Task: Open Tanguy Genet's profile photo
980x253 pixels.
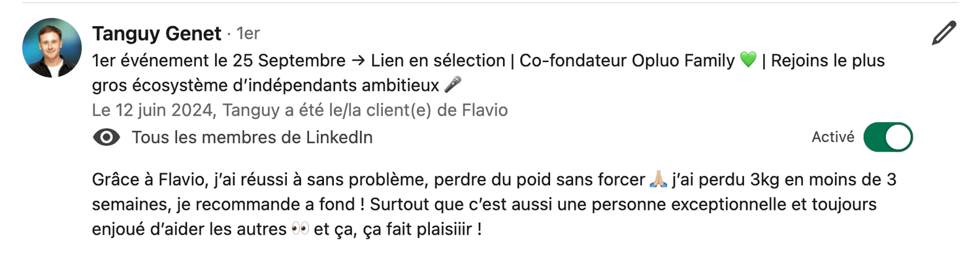Action: tap(52, 48)
